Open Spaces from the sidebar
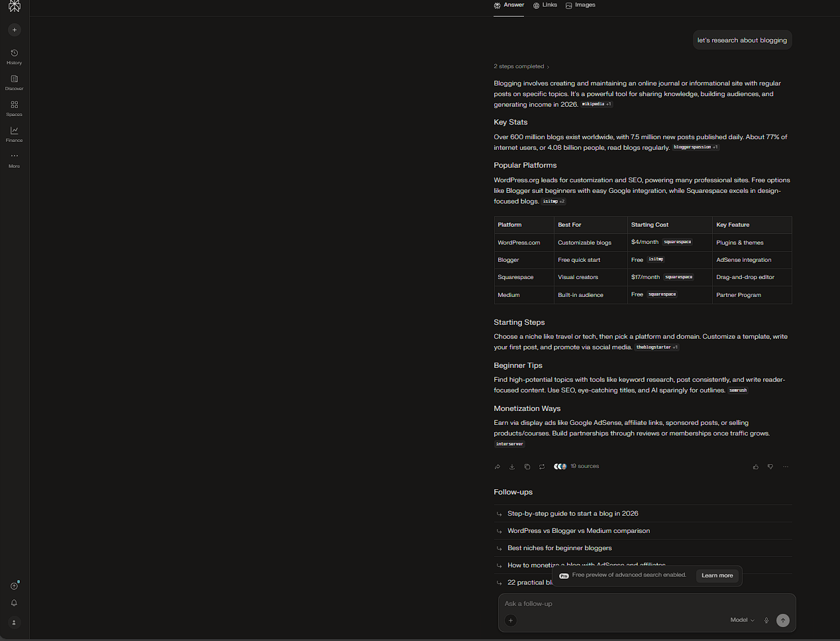The image size is (840, 641). click(14, 108)
